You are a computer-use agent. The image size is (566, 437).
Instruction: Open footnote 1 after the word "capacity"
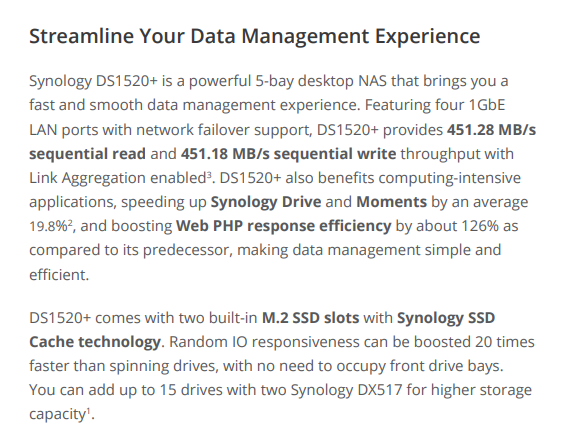pyautogui.click(x=88, y=410)
